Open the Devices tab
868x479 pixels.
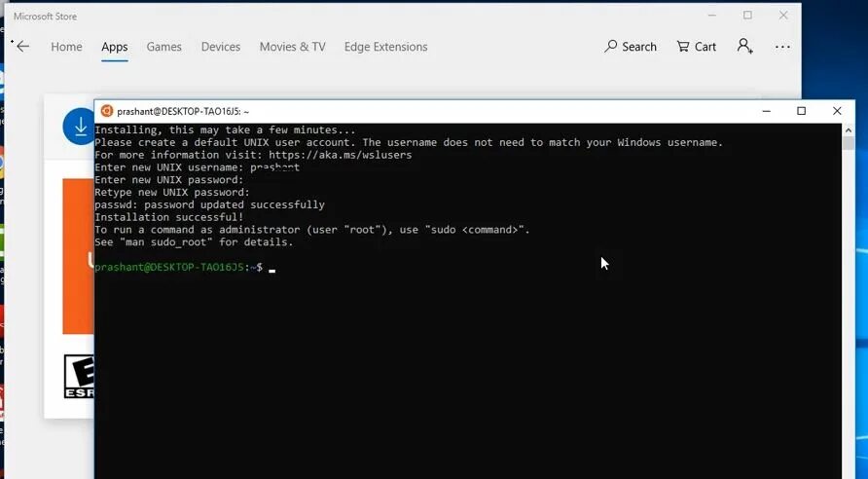[220, 47]
